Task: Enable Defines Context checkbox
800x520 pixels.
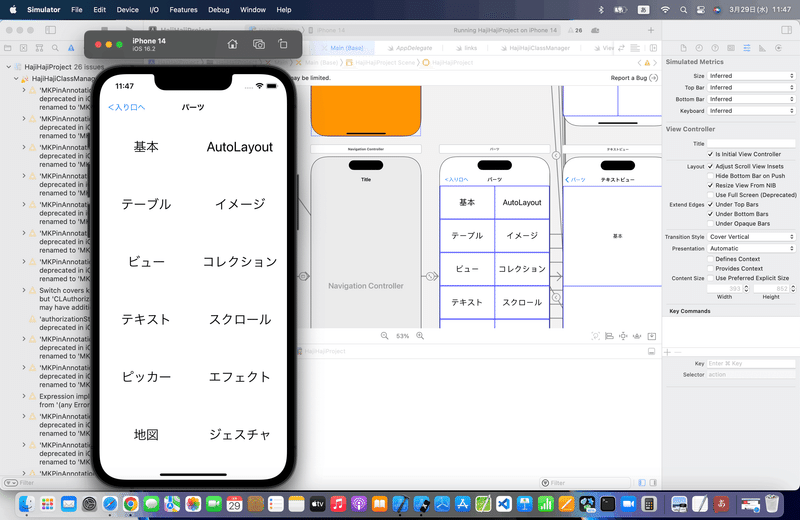Action: tap(710, 259)
